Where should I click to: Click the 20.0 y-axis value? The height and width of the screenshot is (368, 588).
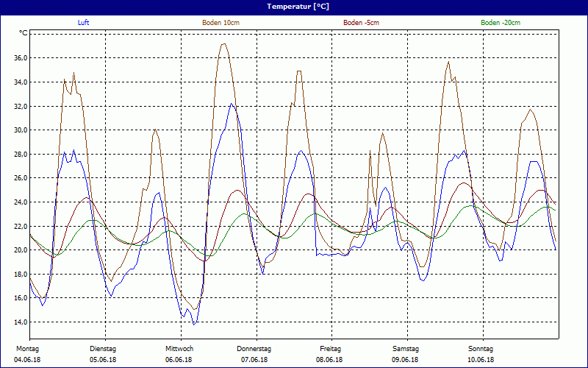click(20, 250)
